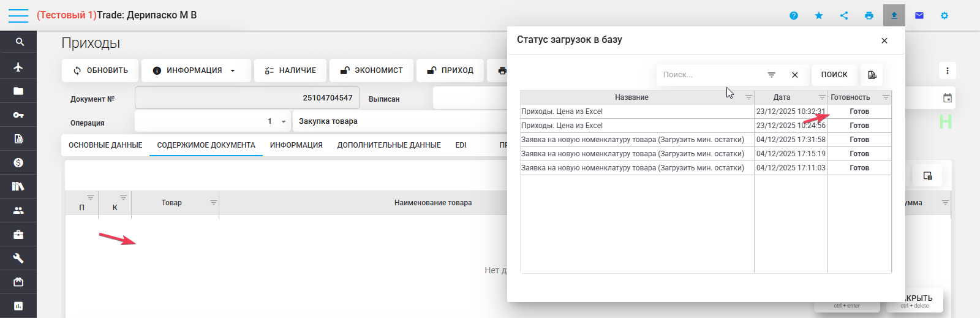980x318 pixels.
Task: Switch to EDI tab
Action: tap(461, 145)
